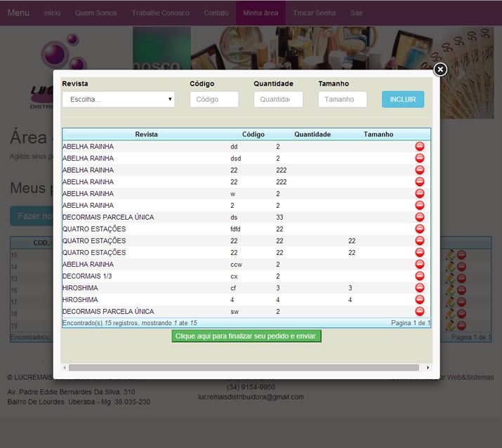502x448 pixels.
Task: Click the Código column header in the table
Action: [x=253, y=134]
